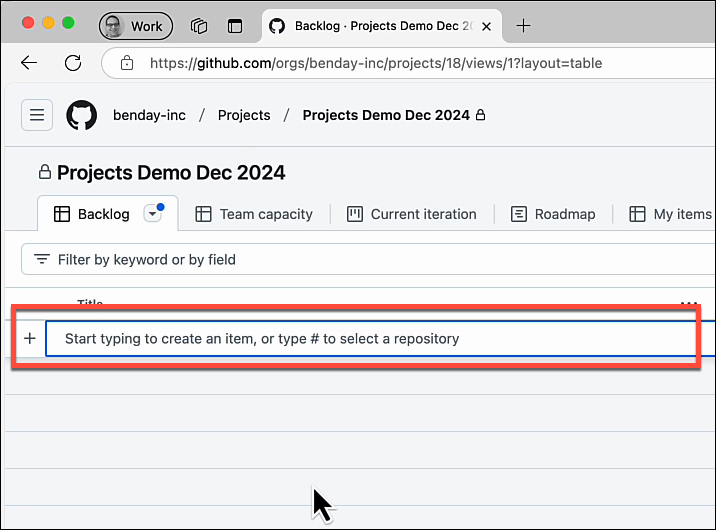Click the table icon on My items tab
The image size is (716, 530).
[x=637, y=214]
